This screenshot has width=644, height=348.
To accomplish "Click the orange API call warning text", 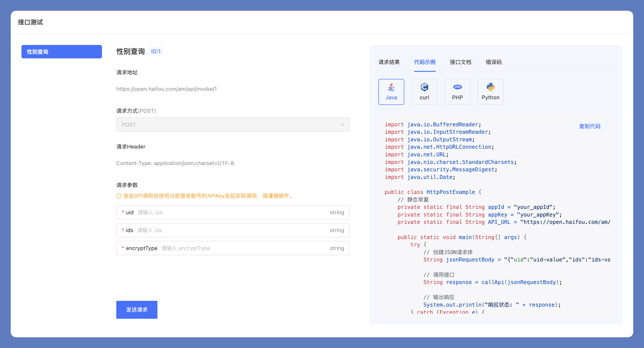I will 208,196.
